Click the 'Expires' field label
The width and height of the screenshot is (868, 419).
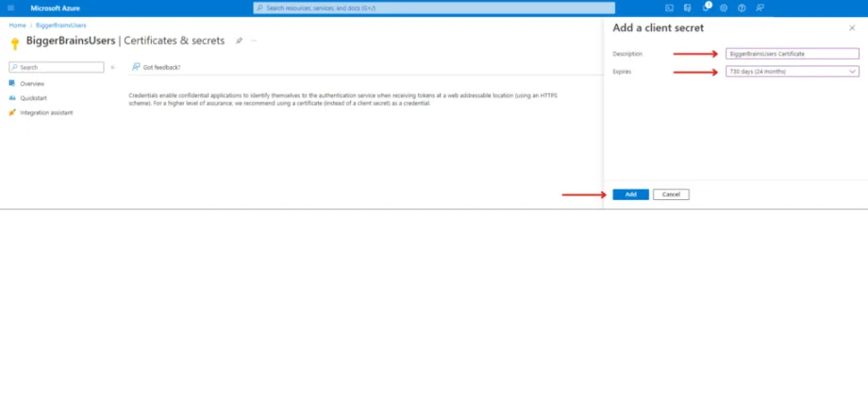coord(622,72)
